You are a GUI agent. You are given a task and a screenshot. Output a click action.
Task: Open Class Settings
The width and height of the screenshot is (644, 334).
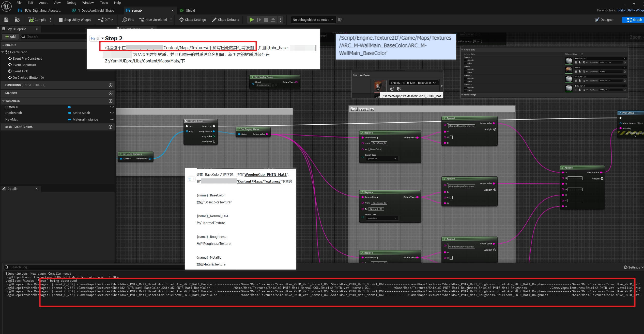click(x=192, y=20)
